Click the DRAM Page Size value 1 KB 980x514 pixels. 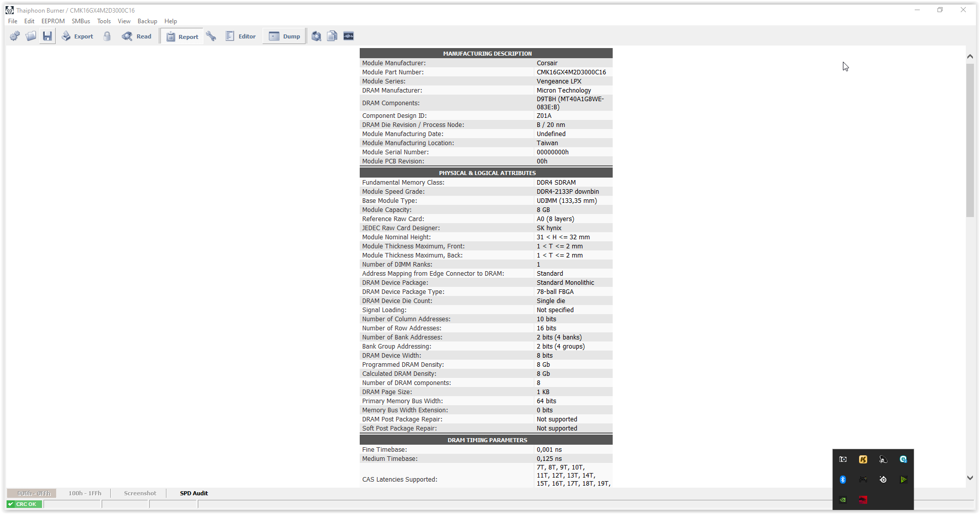pos(543,392)
